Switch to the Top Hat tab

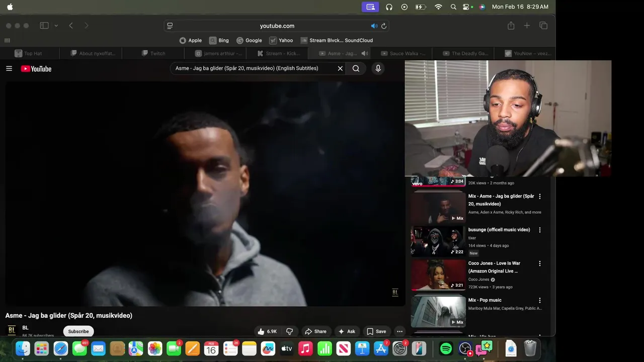pyautogui.click(x=30, y=53)
